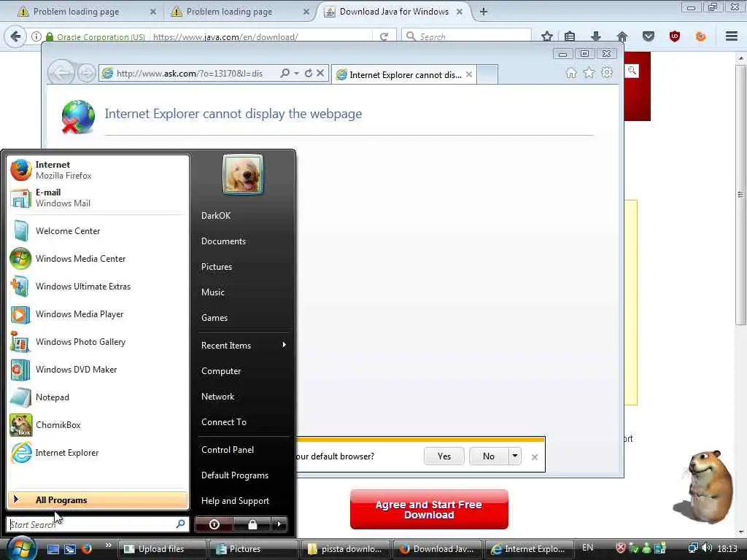
Task: Launch ChomikBox application
Action: pos(98,425)
